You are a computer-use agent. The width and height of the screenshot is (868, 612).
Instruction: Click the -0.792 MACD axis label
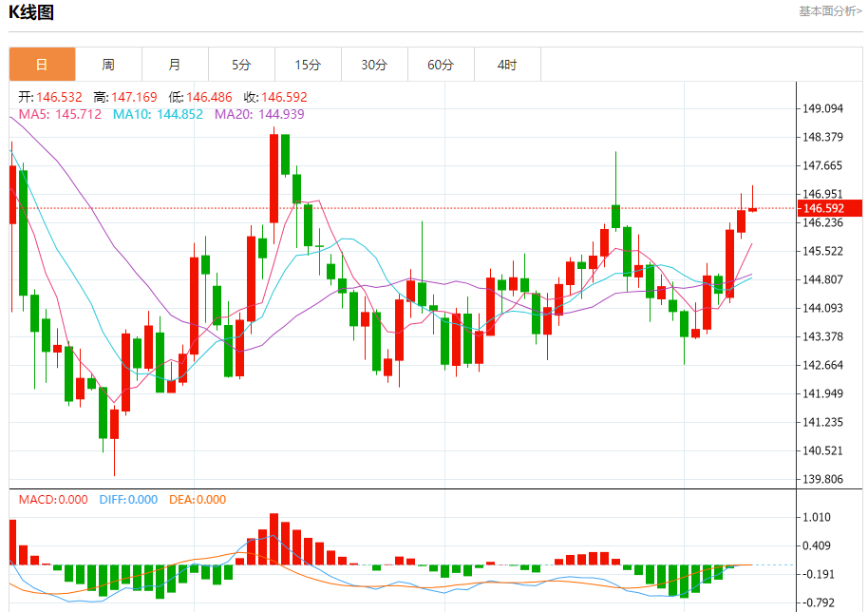pyautogui.click(x=817, y=602)
